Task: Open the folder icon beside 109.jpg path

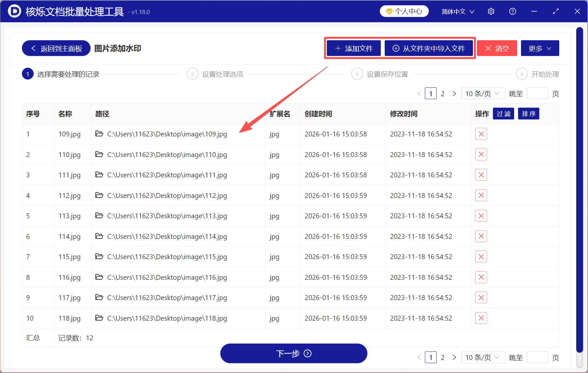Action: pos(99,134)
